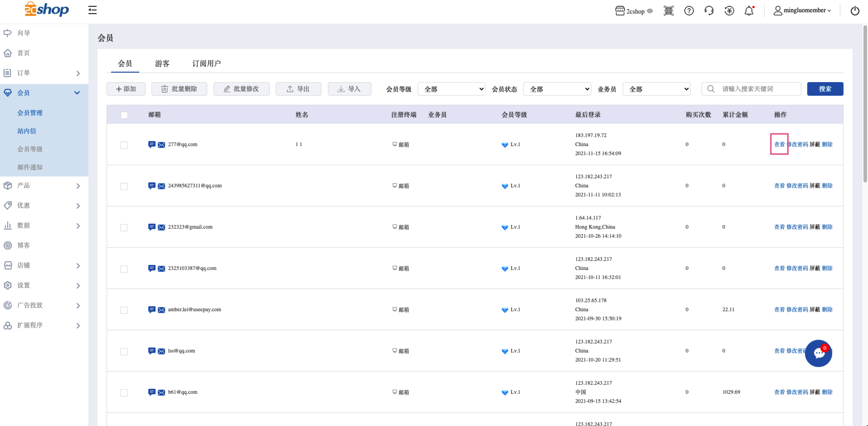Open 站内信 in the sidebar submenu
868x426 pixels.
pyautogui.click(x=27, y=131)
